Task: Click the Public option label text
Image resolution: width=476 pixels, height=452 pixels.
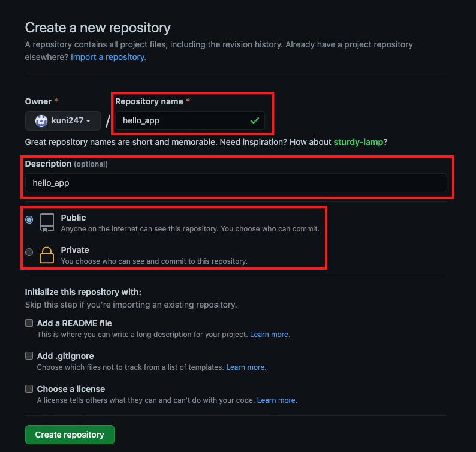Action: tap(74, 218)
